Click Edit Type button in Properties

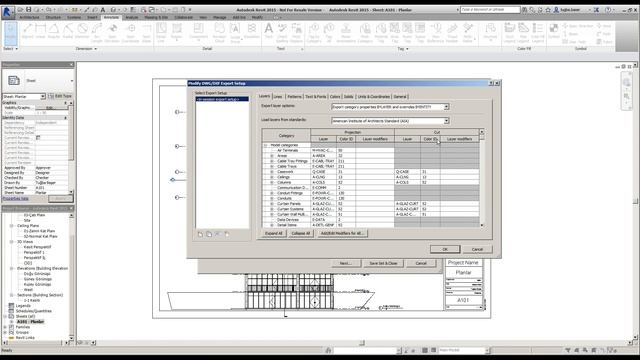[x=60, y=96]
